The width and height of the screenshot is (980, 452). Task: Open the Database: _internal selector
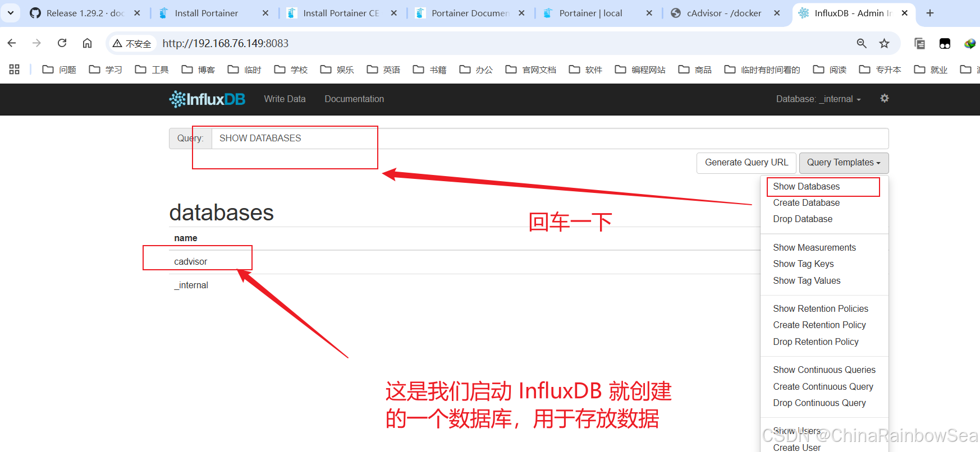818,99
